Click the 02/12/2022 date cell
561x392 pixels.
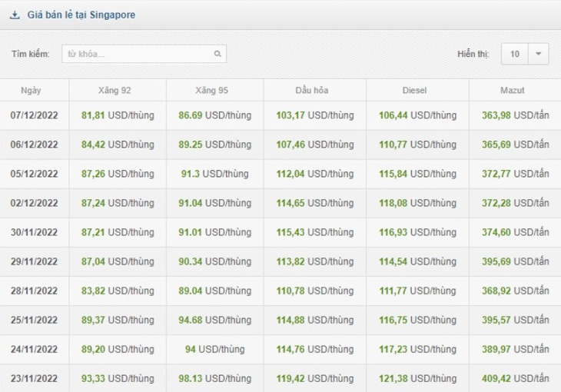pyautogui.click(x=35, y=204)
